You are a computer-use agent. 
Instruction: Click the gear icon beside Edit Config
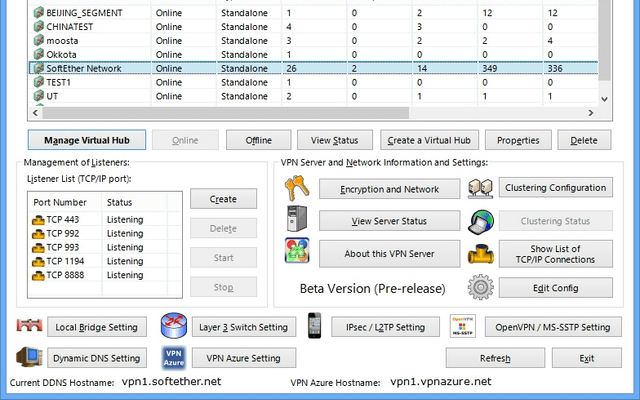pos(480,287)
